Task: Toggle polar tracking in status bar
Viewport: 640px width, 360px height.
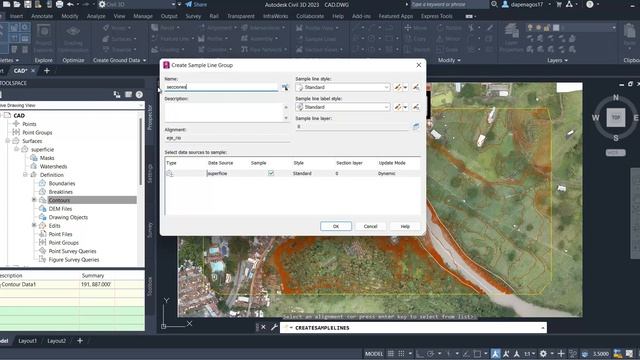Action: [x=430, y=353]
